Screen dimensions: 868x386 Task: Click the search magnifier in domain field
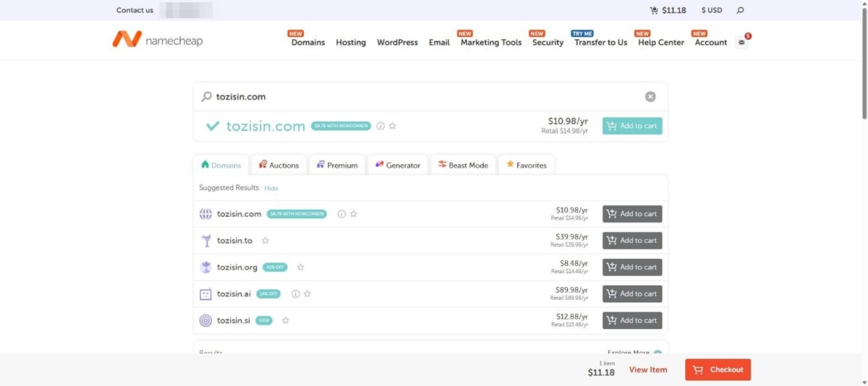[206, 96]
